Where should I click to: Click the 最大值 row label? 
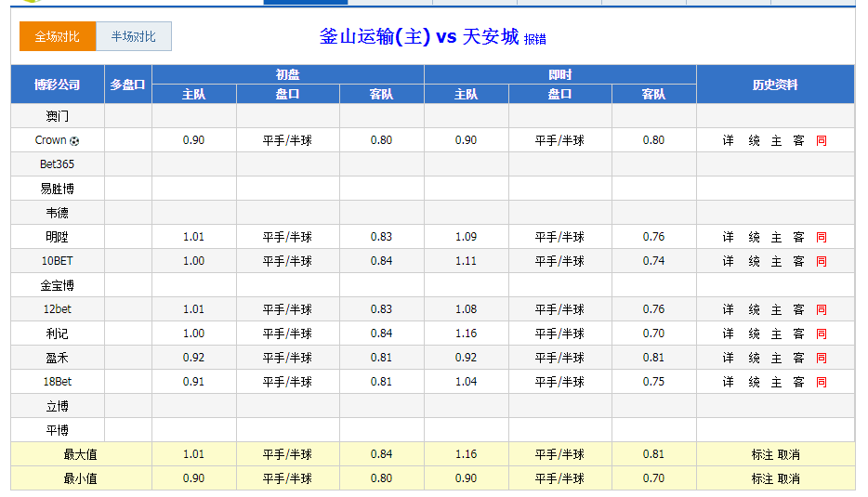coord(80,454)
